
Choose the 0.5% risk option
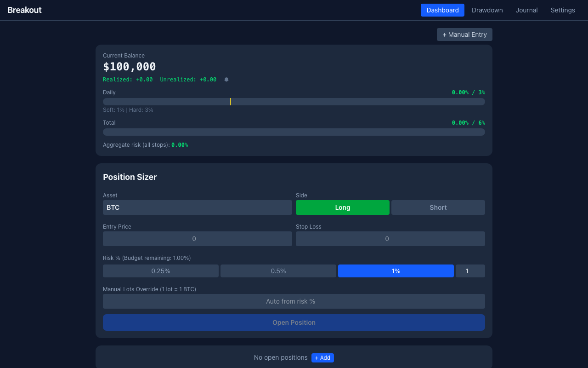click(278, 271)
